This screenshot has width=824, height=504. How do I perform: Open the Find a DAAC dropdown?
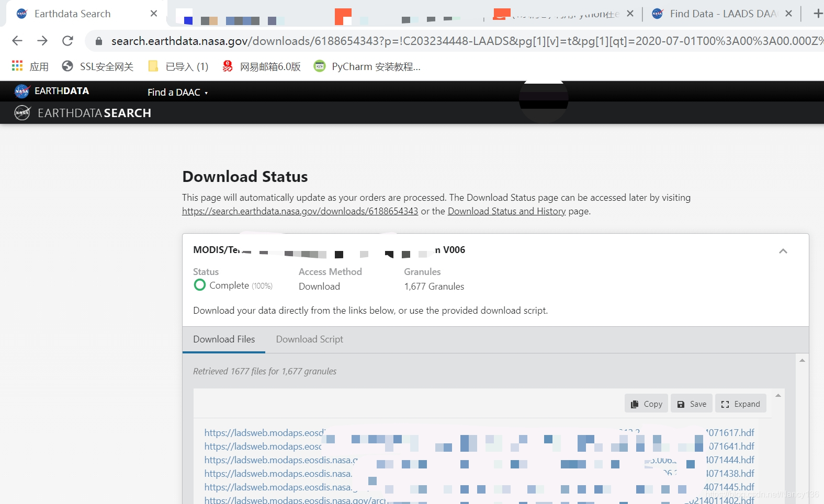point(178,93)
